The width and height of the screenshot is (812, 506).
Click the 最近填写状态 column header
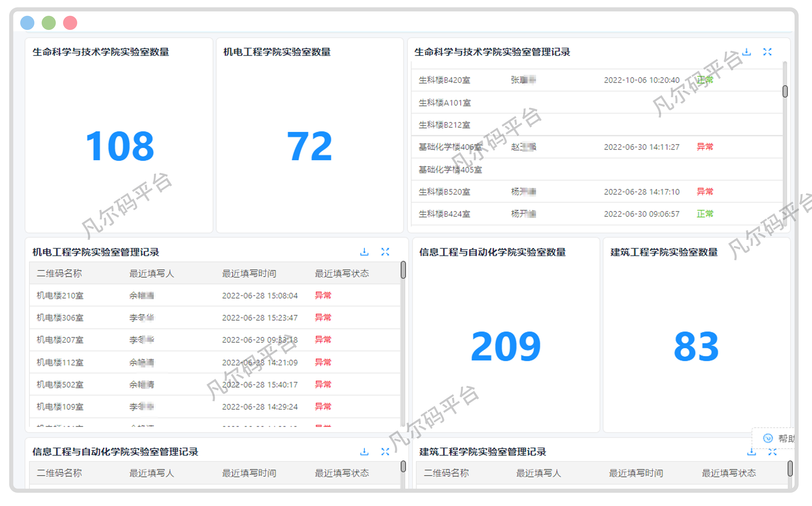point(342,273)
